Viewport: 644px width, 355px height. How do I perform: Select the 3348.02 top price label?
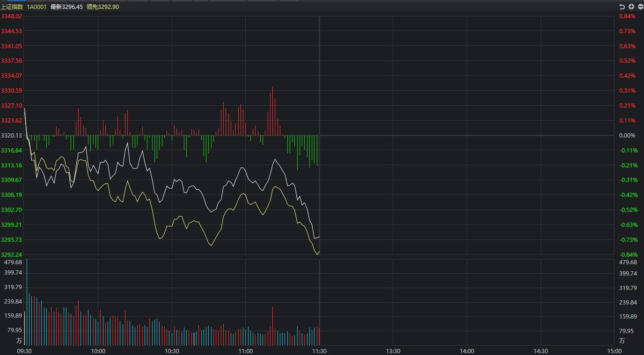click(x=11, y=16)
